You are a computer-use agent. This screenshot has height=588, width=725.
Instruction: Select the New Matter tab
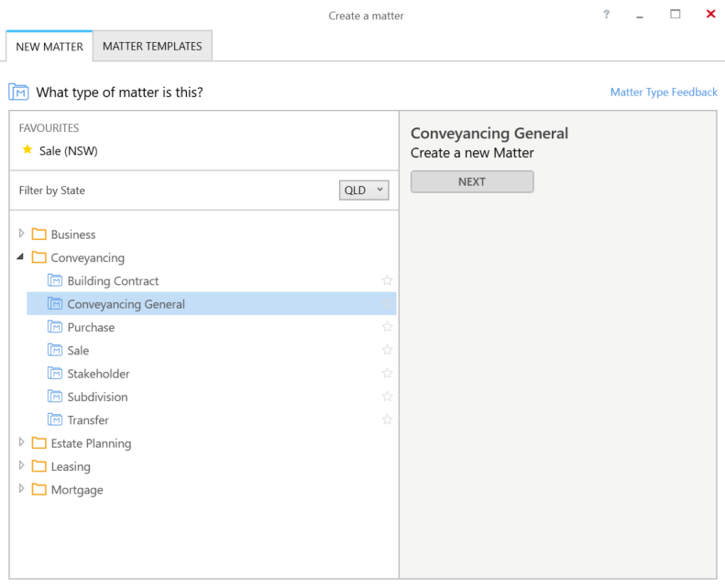(49, 46)
